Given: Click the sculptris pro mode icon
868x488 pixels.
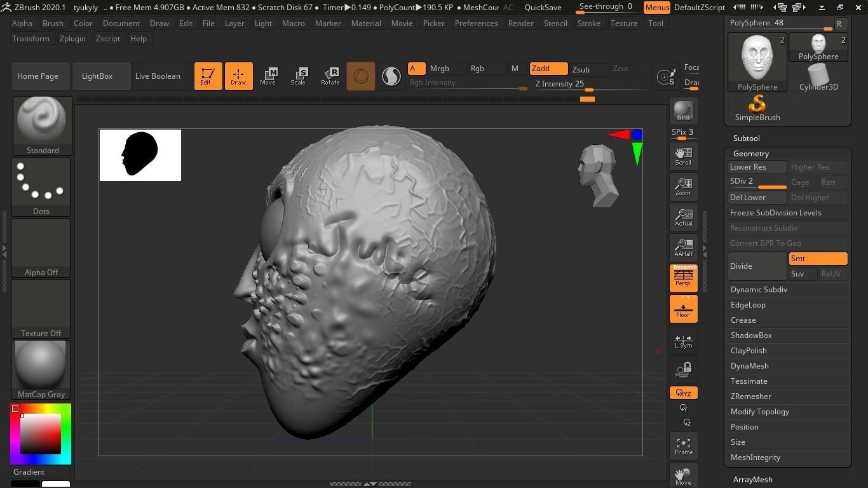Looking at the screenshot, I should coord(391,76).
